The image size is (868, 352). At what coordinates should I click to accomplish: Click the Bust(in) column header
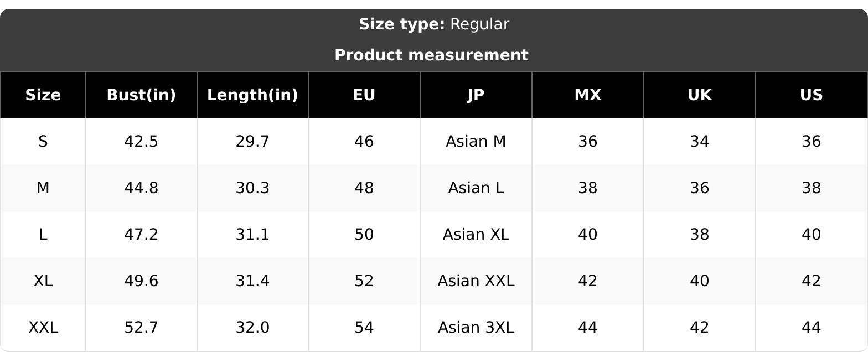click(x=141, y=95)
